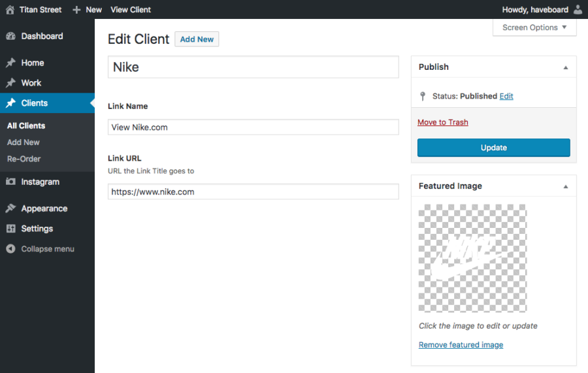588x373 pixels.
Task: Click the Add New button beside Edit Client
Action: point(197,39)
